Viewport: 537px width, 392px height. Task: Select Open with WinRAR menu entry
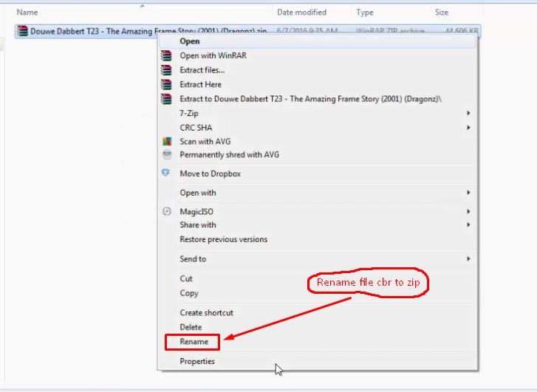point(318,55)
